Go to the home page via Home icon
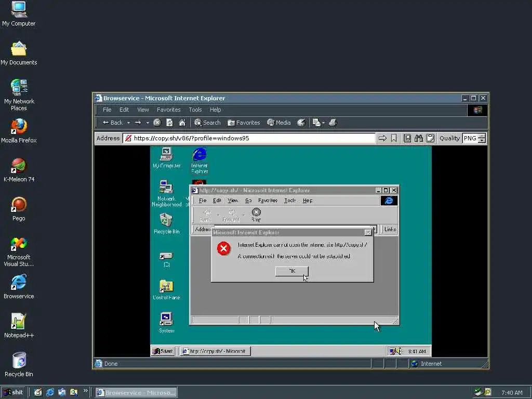532x399 pixels. tap(182, 123)
